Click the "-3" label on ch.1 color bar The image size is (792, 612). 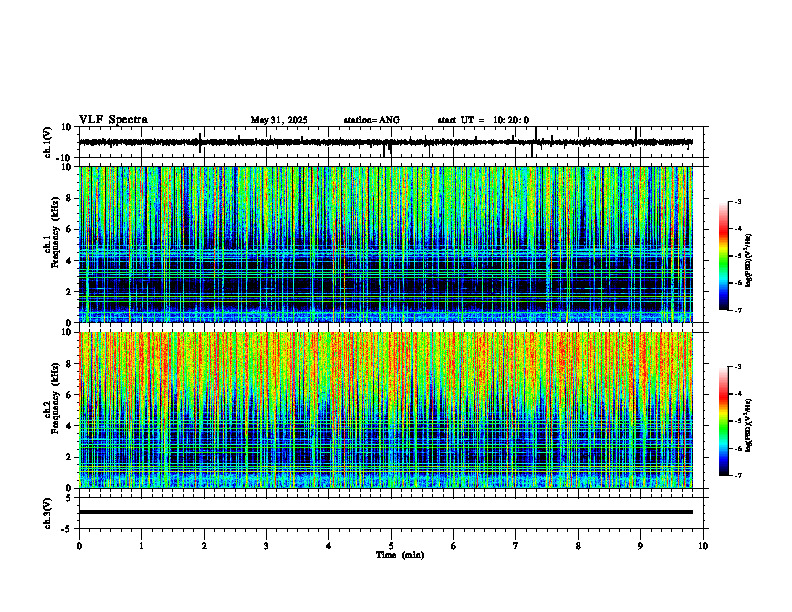tap(737, 201)
